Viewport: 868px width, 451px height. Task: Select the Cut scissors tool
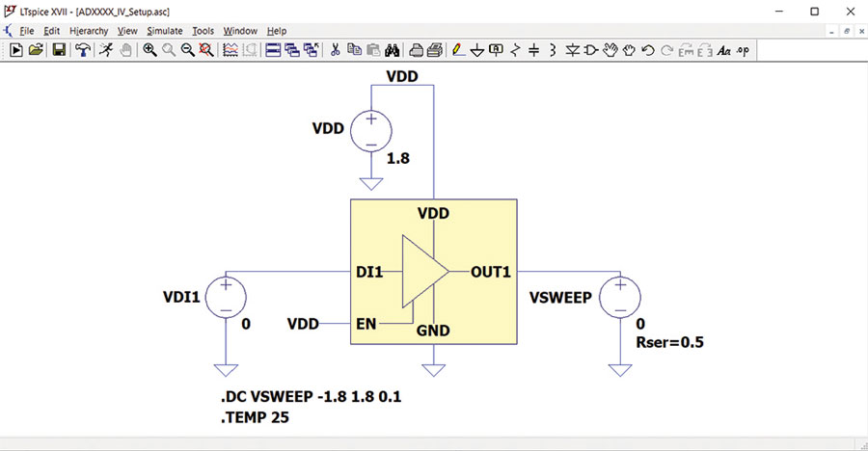[x=335, y=50]
